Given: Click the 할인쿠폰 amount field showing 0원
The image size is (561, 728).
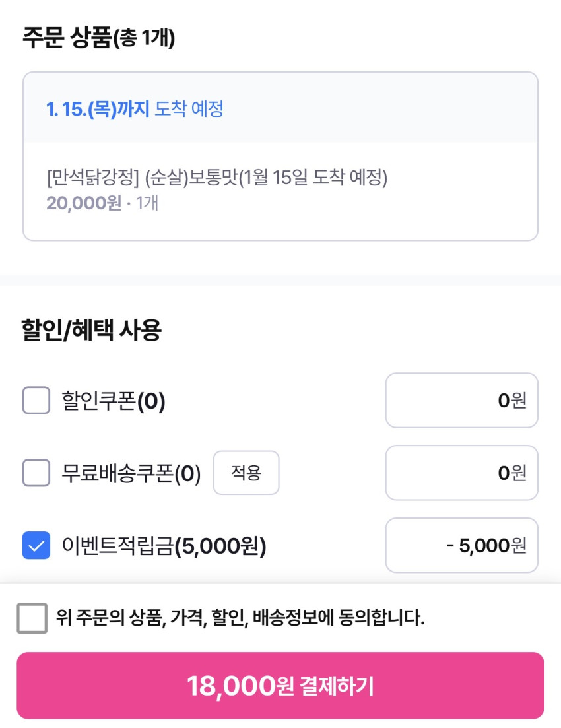Looking at the screenshot, I should click(461, 401).
